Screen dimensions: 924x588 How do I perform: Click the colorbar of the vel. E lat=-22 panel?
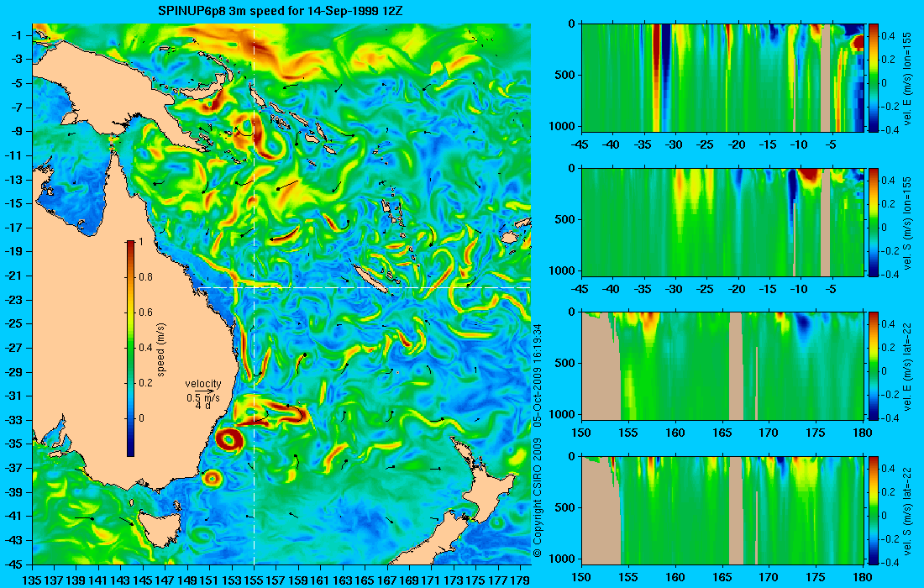click(x=874, y=366)
